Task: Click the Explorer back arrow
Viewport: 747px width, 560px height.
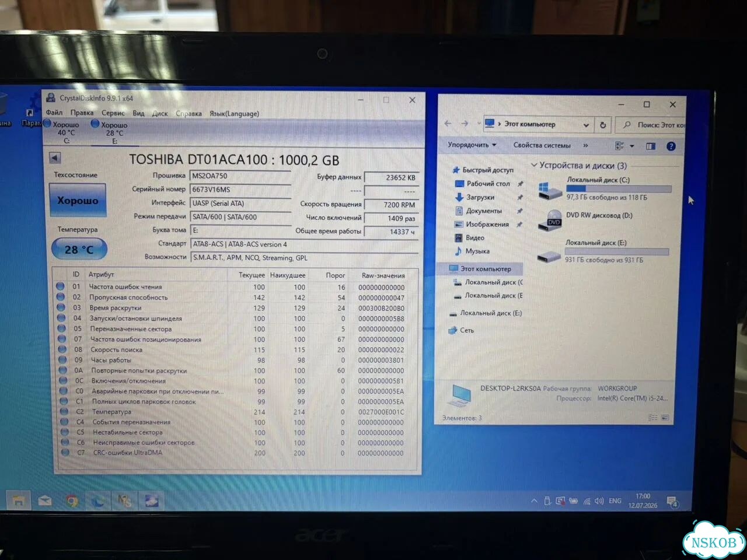Action: click(x=448, y=124)
